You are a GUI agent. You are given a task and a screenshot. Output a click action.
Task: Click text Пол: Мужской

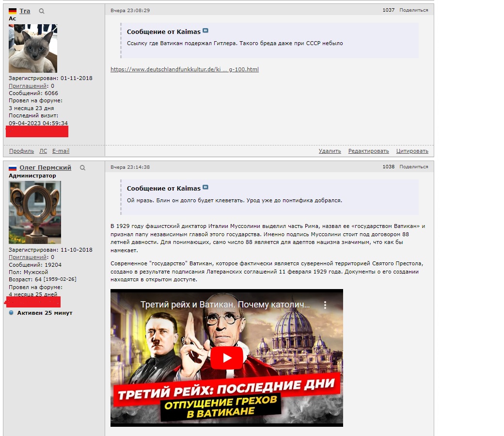pos(28,272)
